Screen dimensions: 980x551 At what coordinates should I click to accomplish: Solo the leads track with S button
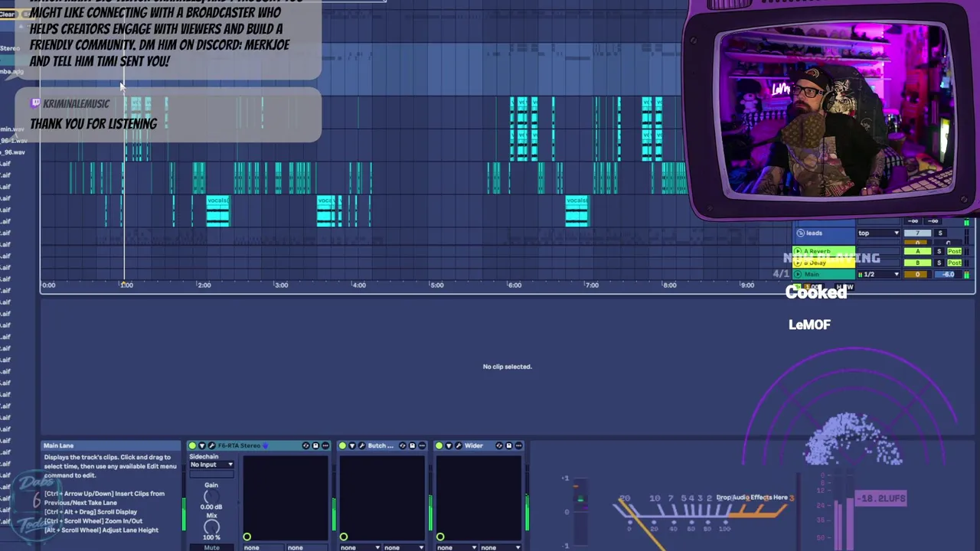939,233
